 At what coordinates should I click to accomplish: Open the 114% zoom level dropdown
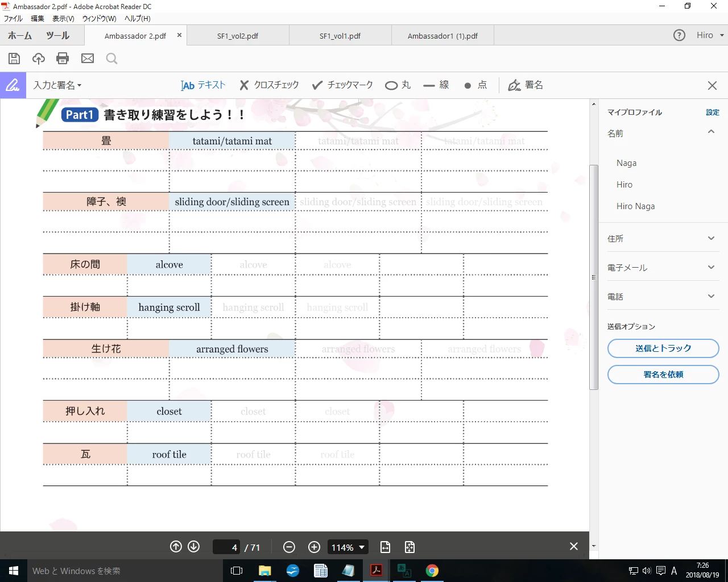[348, 547]
